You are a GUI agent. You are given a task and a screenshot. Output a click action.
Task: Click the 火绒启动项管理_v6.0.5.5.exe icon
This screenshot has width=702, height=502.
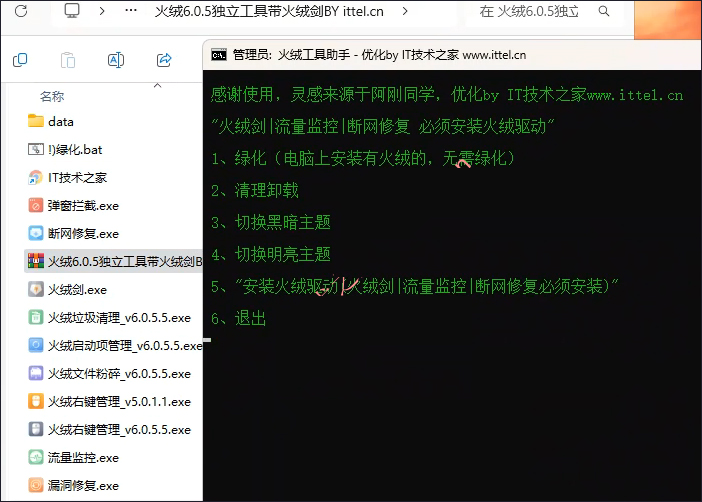click(36, 345)
